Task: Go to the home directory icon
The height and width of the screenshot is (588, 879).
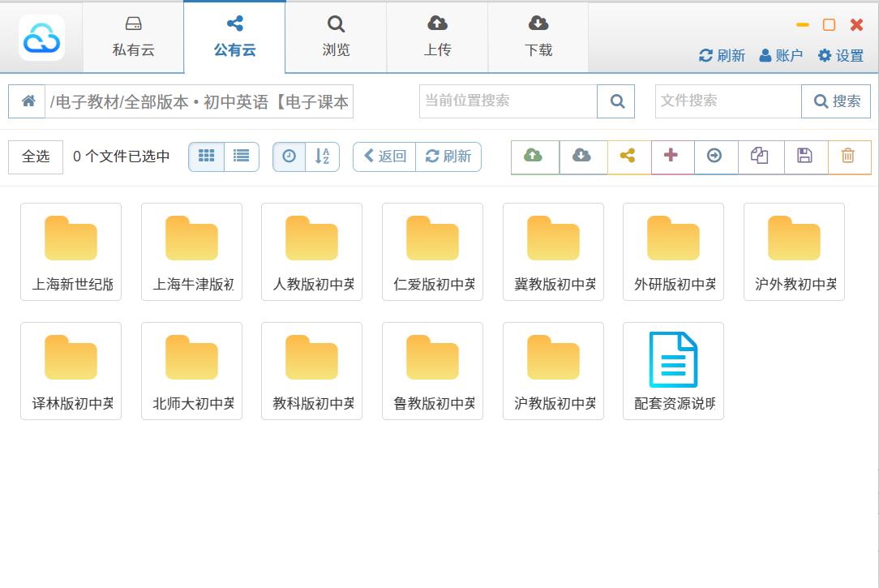Action: pyautogui.click(x=27, y=101)
